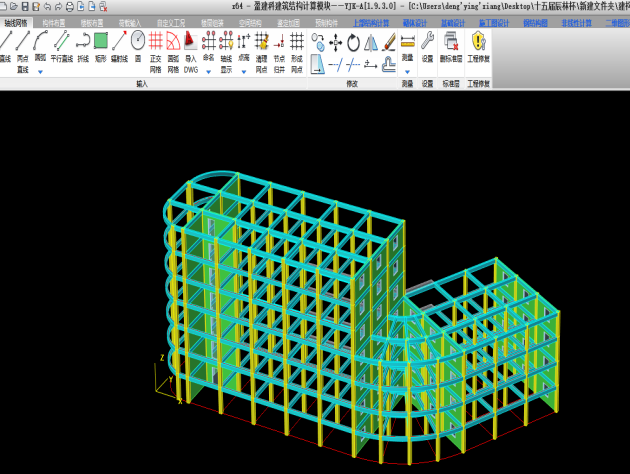Click the 基础设计 module link
Screen dimensions: 630x474
[x=453, y=20]
